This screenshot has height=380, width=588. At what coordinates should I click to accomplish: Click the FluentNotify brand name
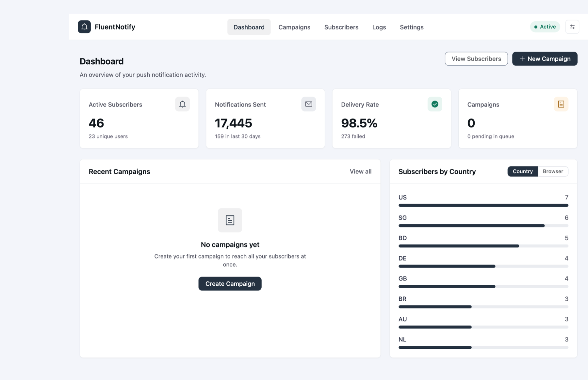(x=115, y=27)
